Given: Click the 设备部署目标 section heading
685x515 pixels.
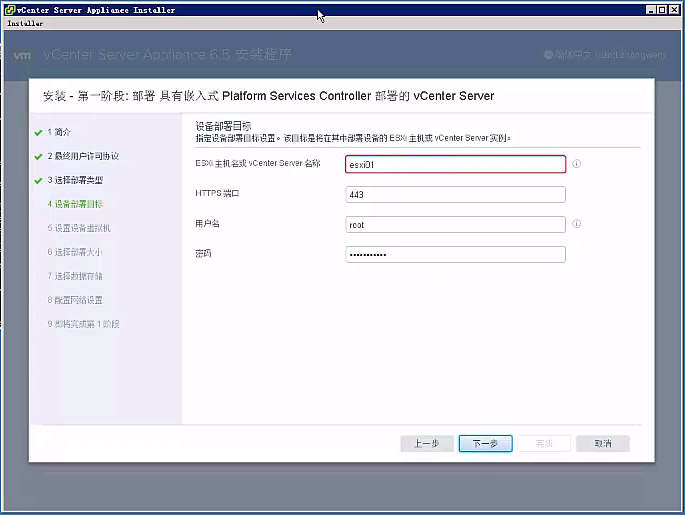Looking at the screenshot, I should pyautogui.click(x=223, y=126).
